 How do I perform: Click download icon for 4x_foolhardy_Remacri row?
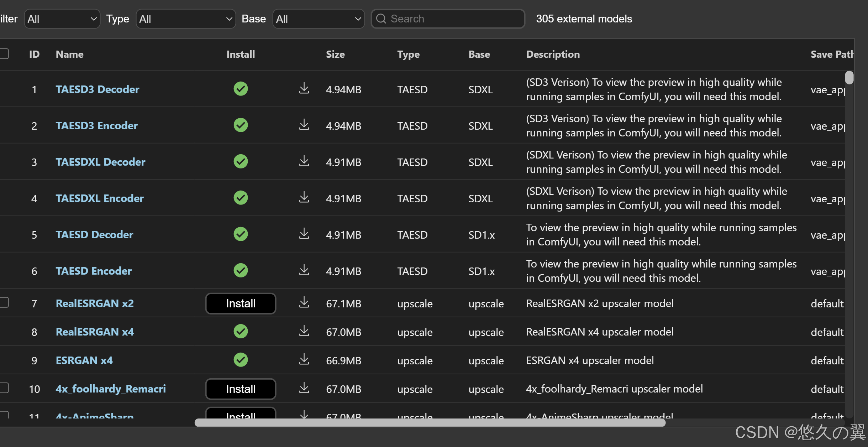point(304,388)
